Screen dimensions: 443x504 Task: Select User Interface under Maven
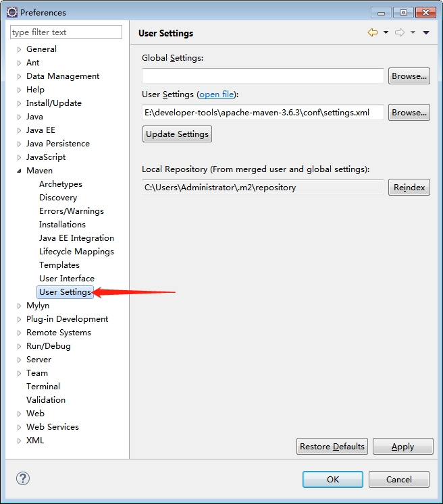tap(67, 279)
